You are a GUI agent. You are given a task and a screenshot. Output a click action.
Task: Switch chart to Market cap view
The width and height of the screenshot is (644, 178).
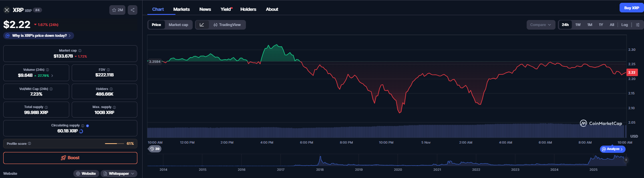coord(178,25)
